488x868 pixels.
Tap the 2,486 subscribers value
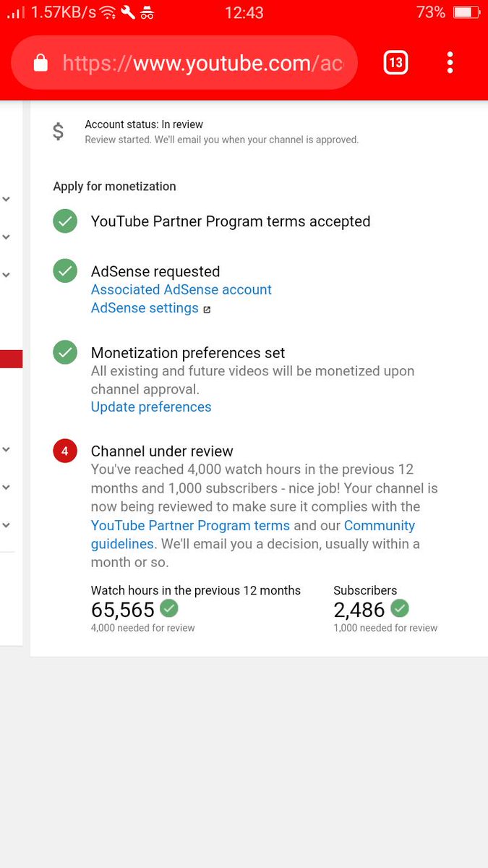(359, 610)
